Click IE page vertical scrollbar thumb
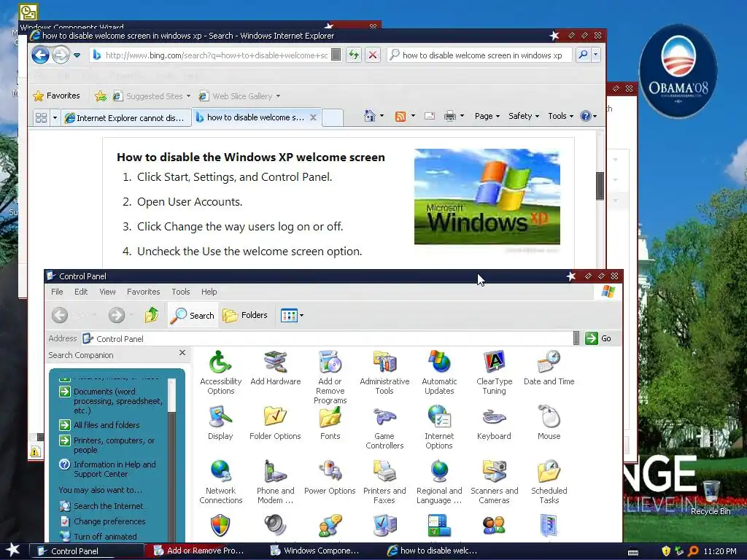The image size is (747, 560). [x=600, y=186]
